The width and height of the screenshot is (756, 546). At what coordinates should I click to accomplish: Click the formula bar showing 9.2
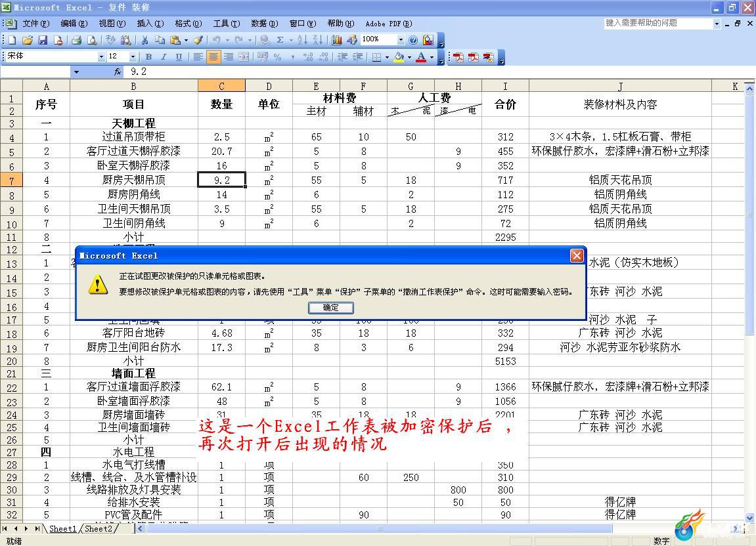point(438,72)
